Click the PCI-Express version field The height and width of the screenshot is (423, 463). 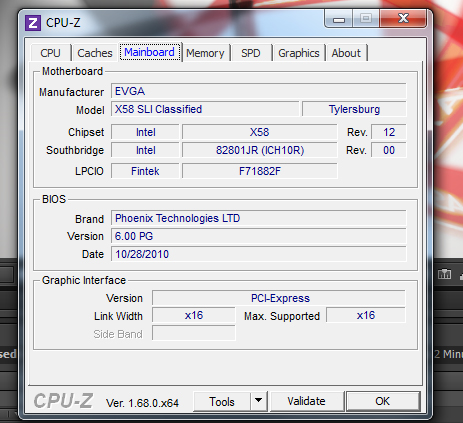click(x=279, y=298)
